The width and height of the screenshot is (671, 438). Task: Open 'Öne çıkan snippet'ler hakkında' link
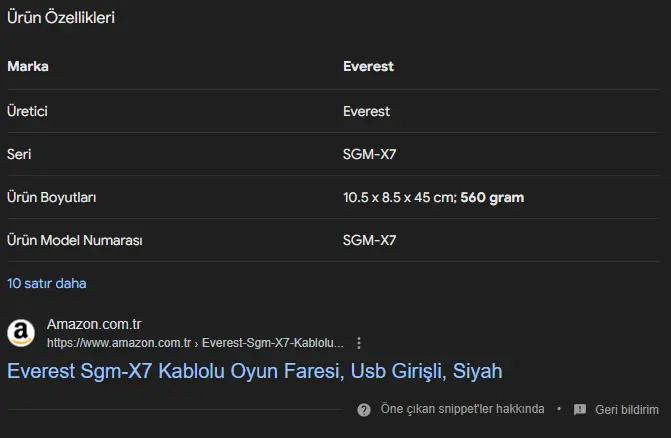point(462,409)
